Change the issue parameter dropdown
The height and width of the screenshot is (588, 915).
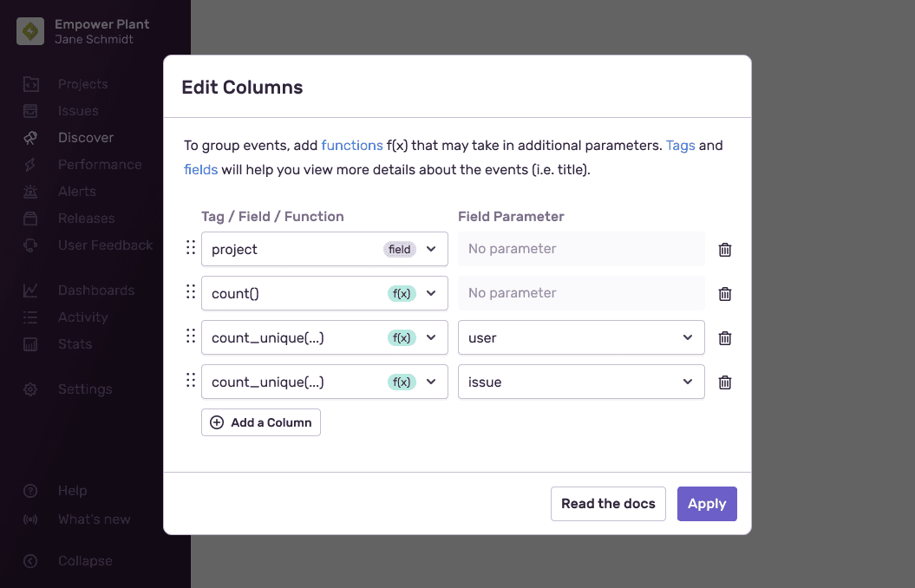click(x=580, y=382)
